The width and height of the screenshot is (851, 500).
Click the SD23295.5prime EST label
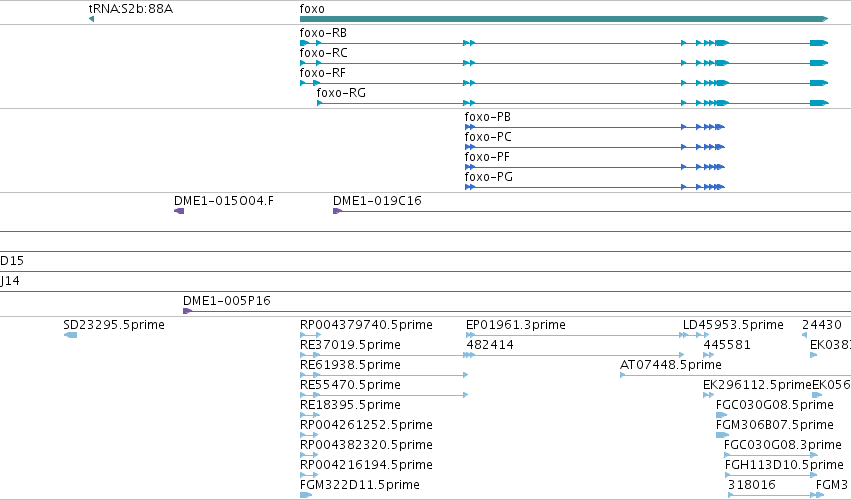114,325
